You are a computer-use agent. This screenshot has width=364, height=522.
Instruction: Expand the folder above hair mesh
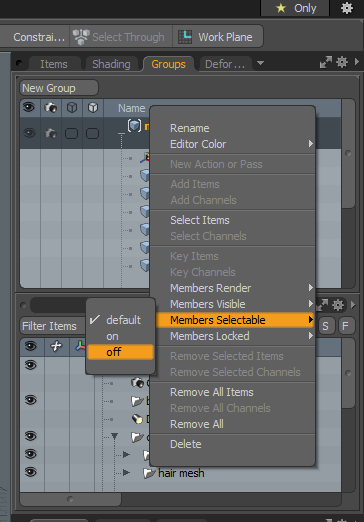pyautogui.click(x=126, y=454)
